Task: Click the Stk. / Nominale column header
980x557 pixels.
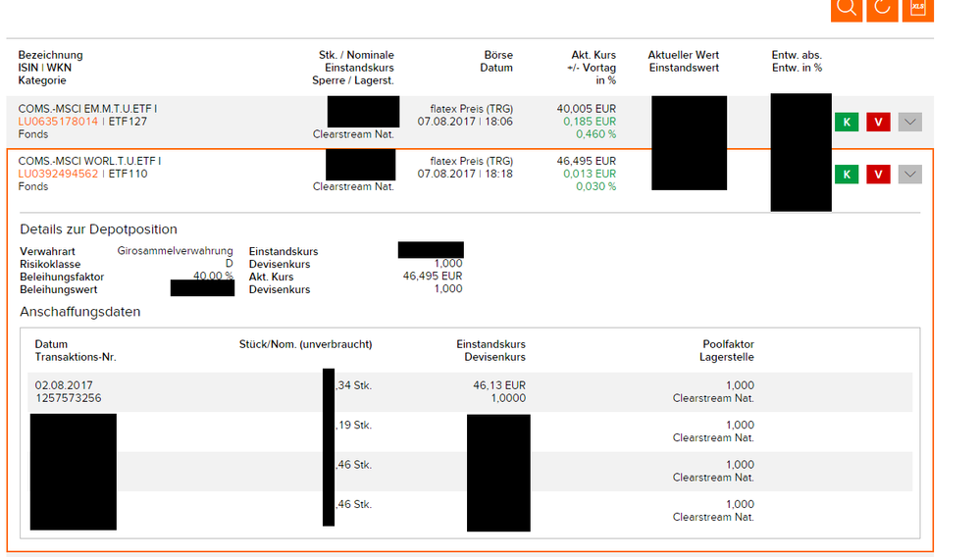Action: click(356, 55)
